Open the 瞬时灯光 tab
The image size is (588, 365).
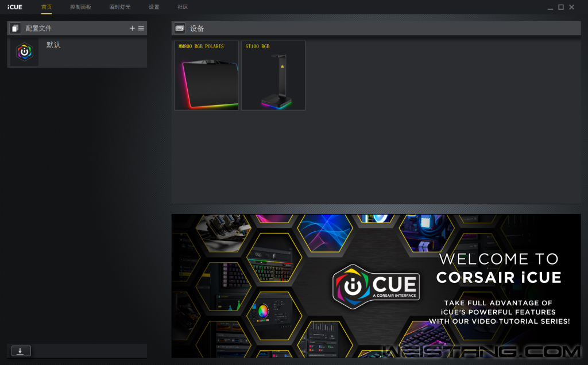click(120, 7)
